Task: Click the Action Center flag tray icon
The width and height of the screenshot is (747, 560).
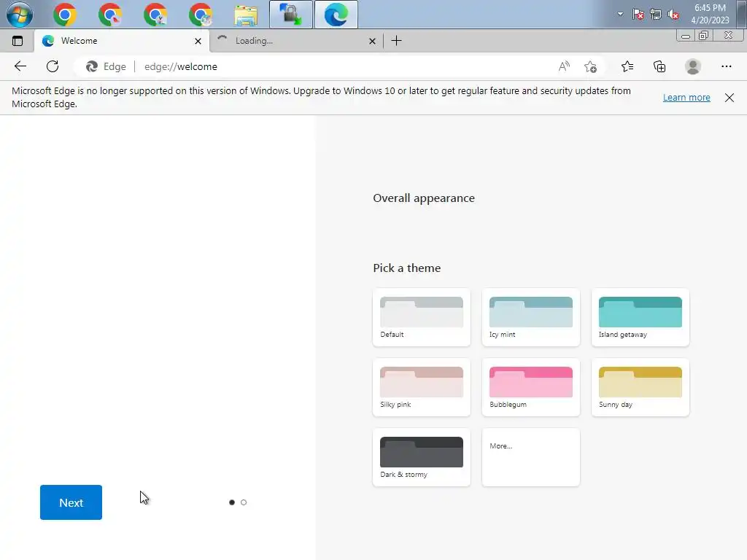Action: coord(638,15)
